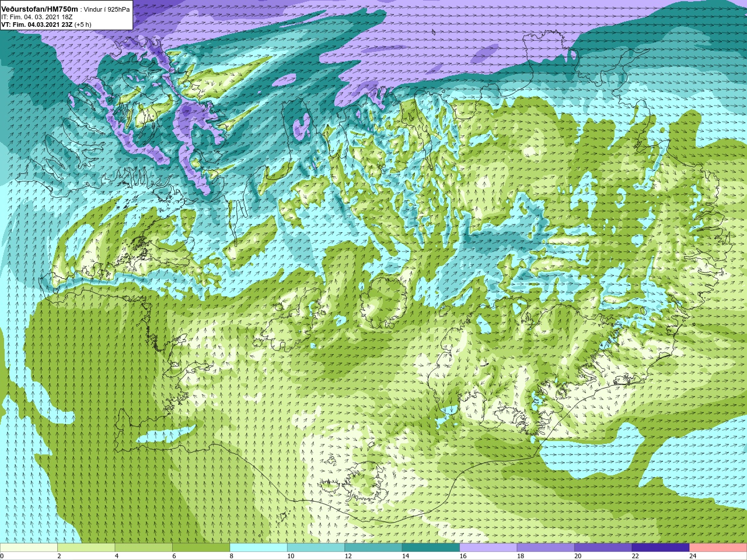Click the palest yellow 0–2 legend swatch
This screenshot has width=747, height=560.
(29, 548)
